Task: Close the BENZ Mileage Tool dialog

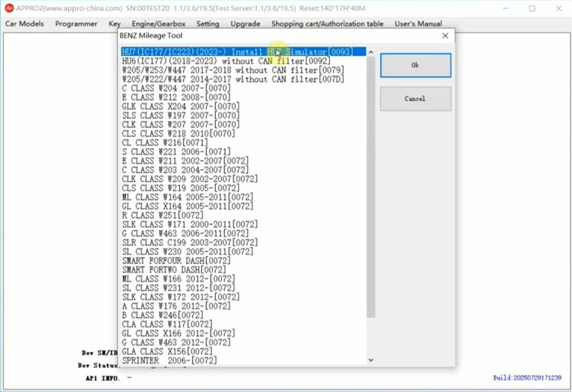Action: pyautogui.click(x=445, y=35)
